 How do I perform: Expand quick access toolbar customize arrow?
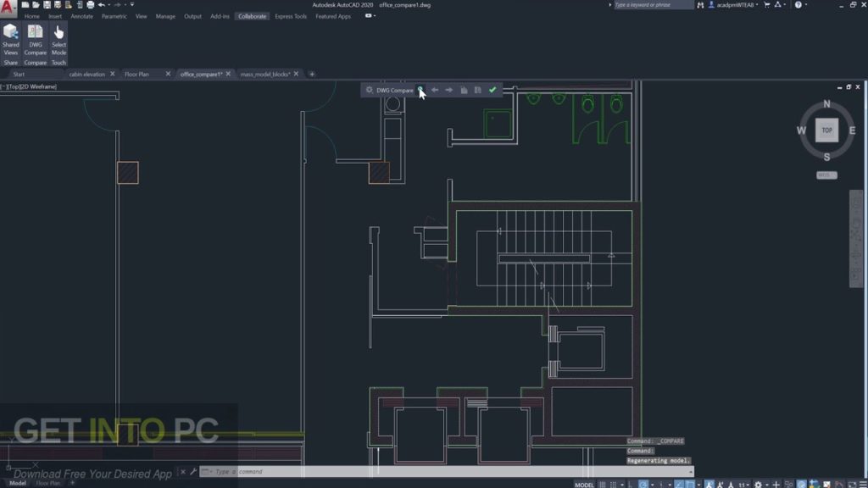132,4
